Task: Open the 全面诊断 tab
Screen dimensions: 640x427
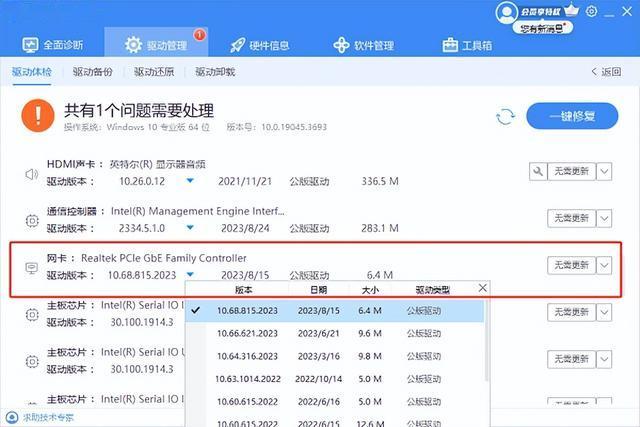Action: tap(53, 45)
